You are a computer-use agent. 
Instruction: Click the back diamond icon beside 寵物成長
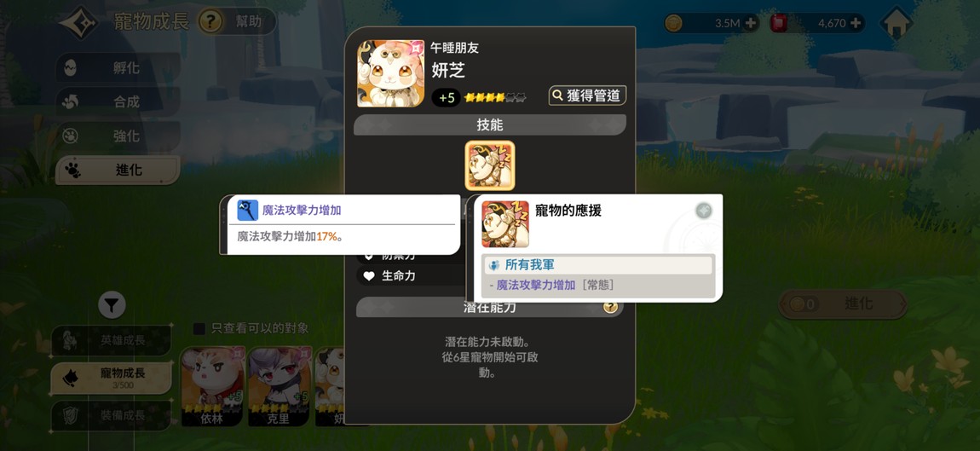[x=79, y=22]
